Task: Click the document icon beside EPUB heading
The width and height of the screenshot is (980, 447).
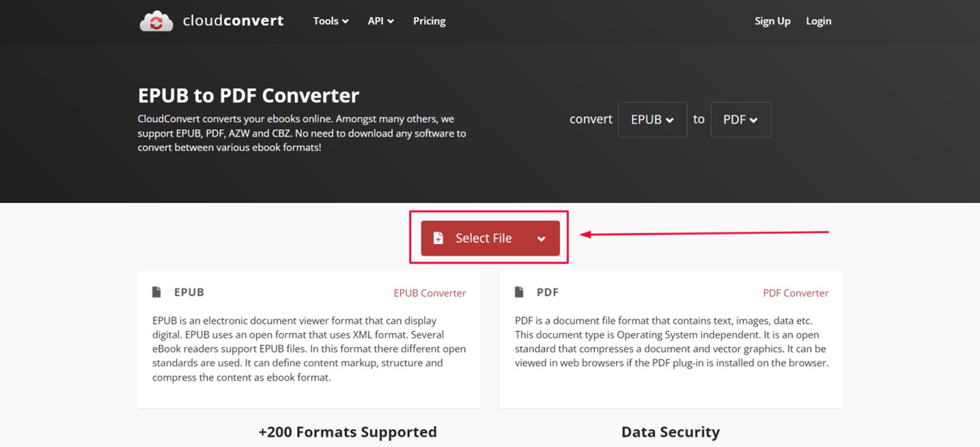Action: coord(157,292)
